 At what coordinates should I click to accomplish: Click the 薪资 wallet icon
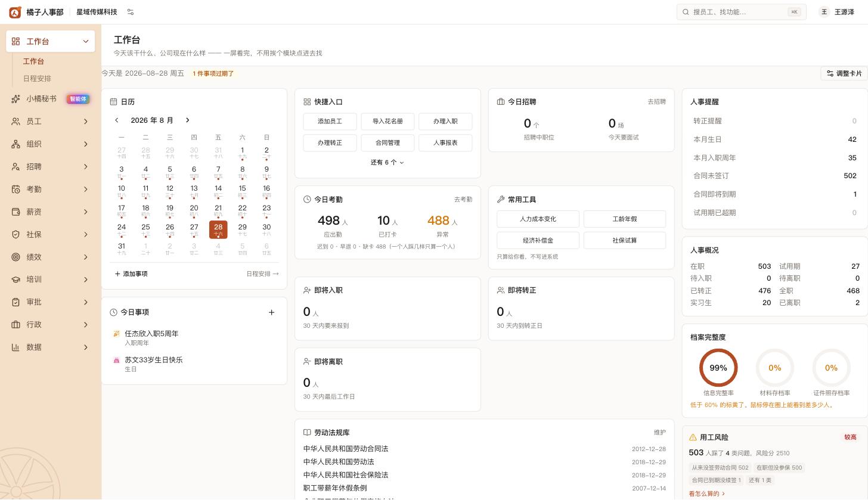click(16, 212)
